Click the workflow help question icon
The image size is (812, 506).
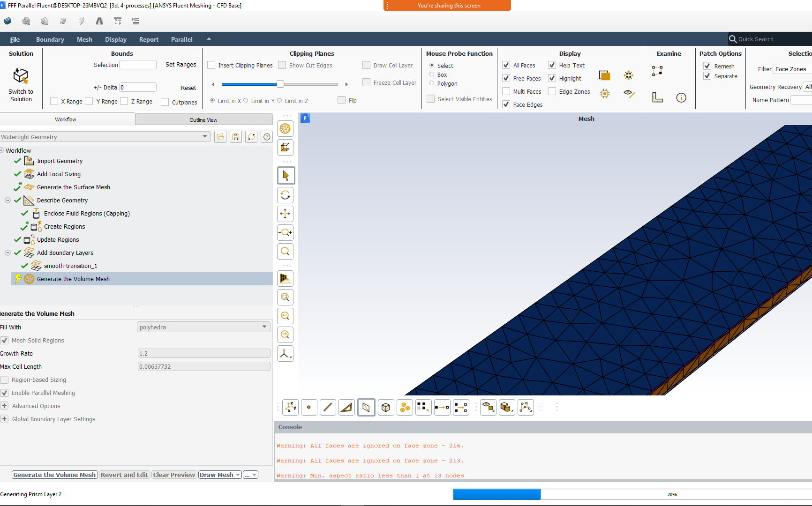[x=267, y=137]
